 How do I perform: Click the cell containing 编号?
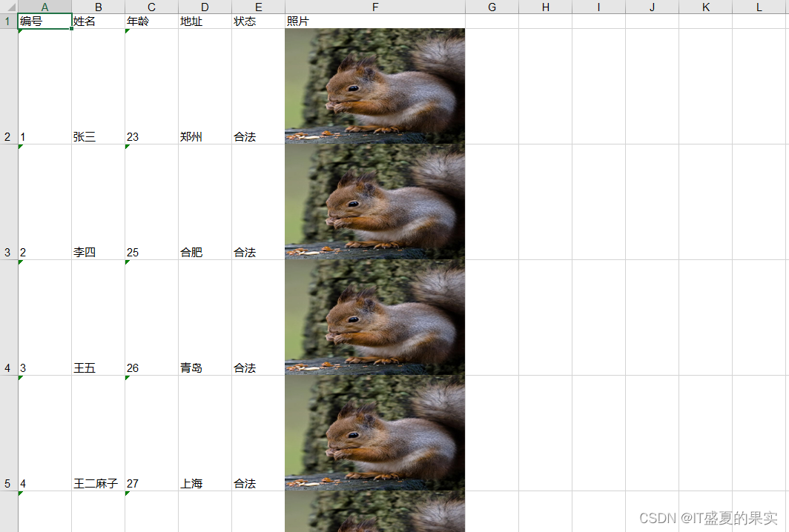click(x=44, y=21)
